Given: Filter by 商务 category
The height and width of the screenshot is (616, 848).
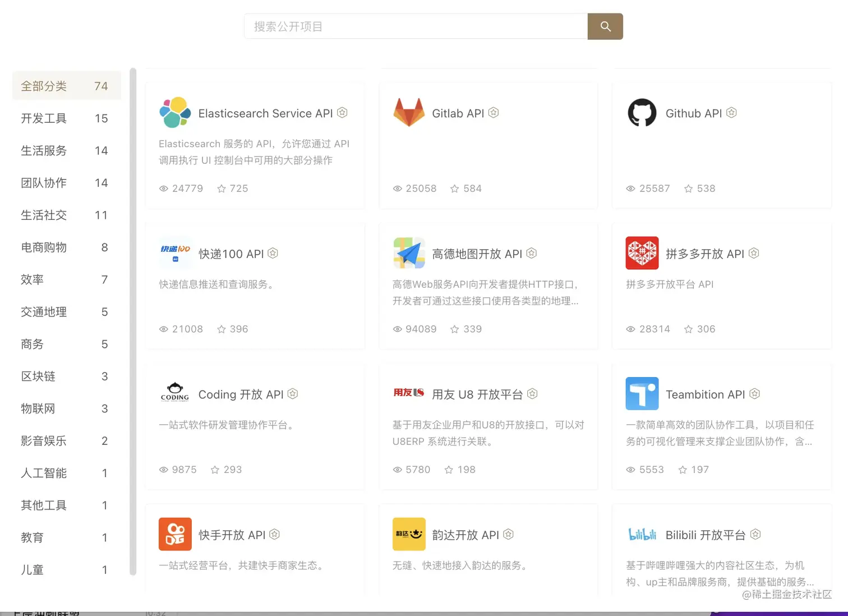Looking at the screenshot, I should [x=67, y=344].
